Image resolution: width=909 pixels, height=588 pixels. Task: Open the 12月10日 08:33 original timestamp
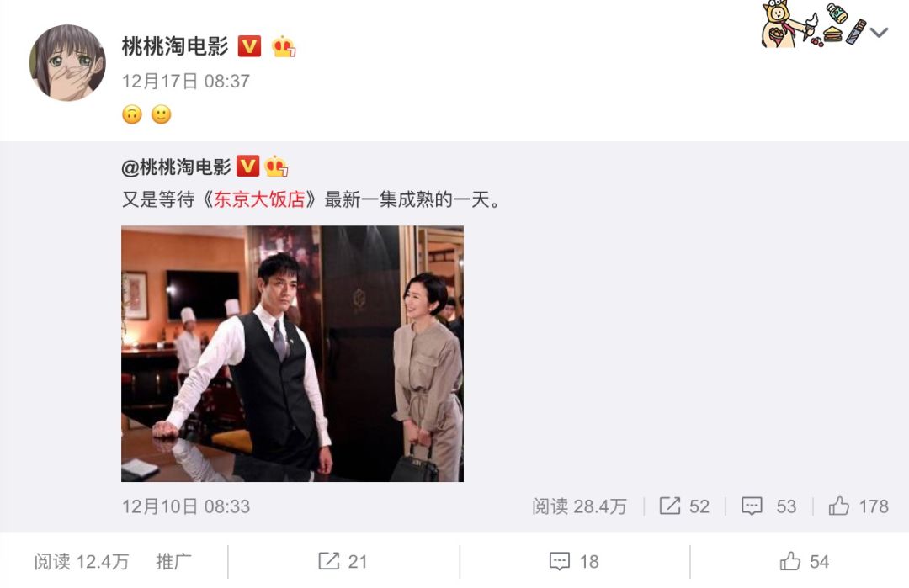(185, 506)
